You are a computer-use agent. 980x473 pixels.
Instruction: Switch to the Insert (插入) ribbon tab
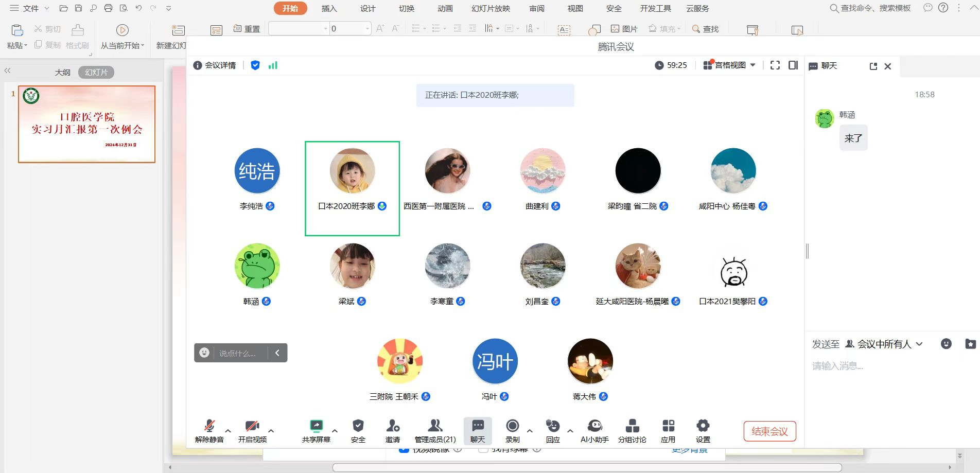[x=329, y=9]
